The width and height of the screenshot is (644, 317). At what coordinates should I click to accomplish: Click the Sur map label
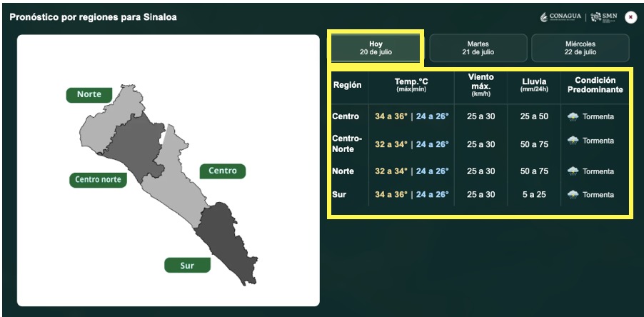pyautogui.click(x=187, y=266)
